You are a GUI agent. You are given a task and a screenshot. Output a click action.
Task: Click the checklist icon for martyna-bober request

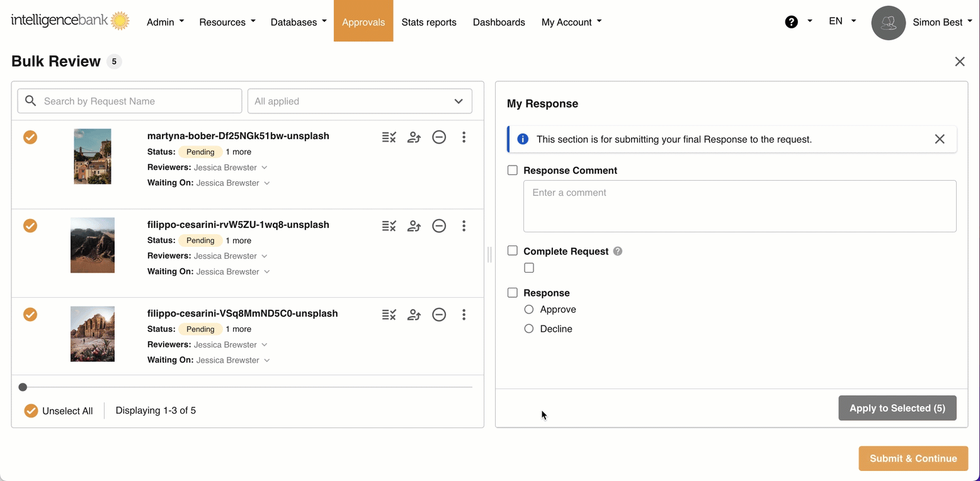389,137
